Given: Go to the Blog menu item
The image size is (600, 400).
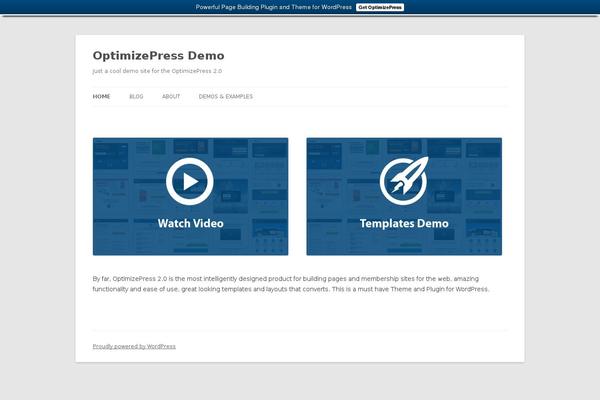Looking at the screenshot, I should click(136, 96).
